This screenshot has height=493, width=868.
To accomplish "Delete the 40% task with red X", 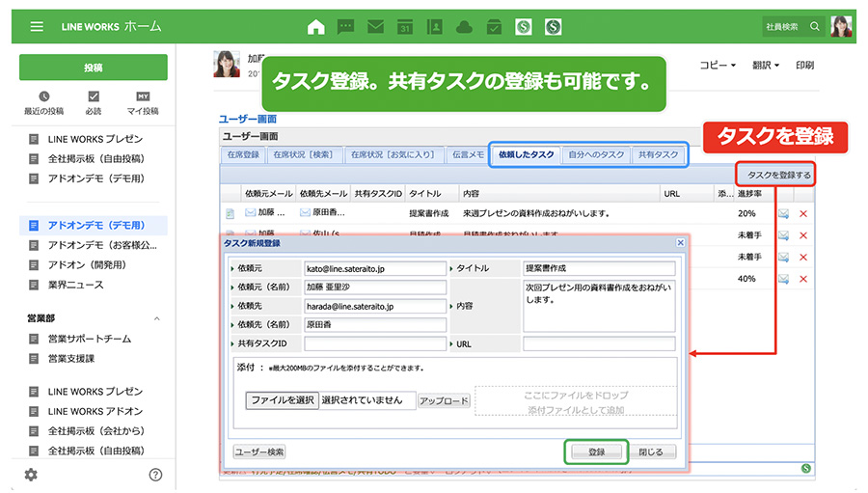I will pos(803,279).
